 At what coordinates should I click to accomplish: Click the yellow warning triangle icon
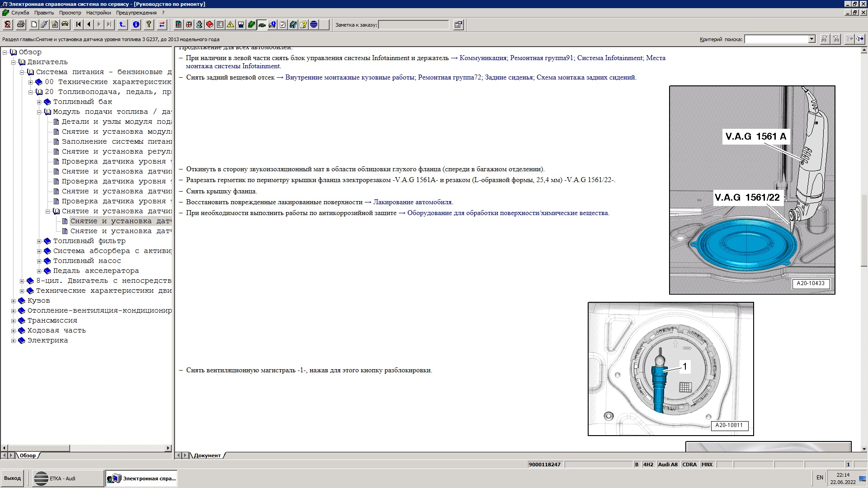230,25
